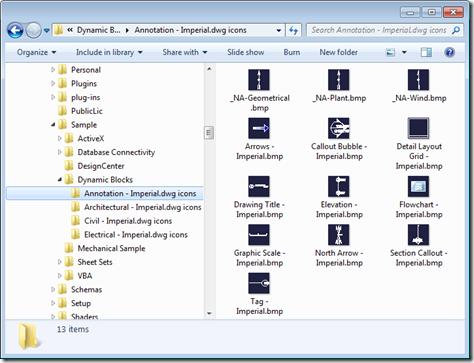Select Civil - Imperial.dwg icons tree item
Screen dimensions: 474x363
coord(128,221)
